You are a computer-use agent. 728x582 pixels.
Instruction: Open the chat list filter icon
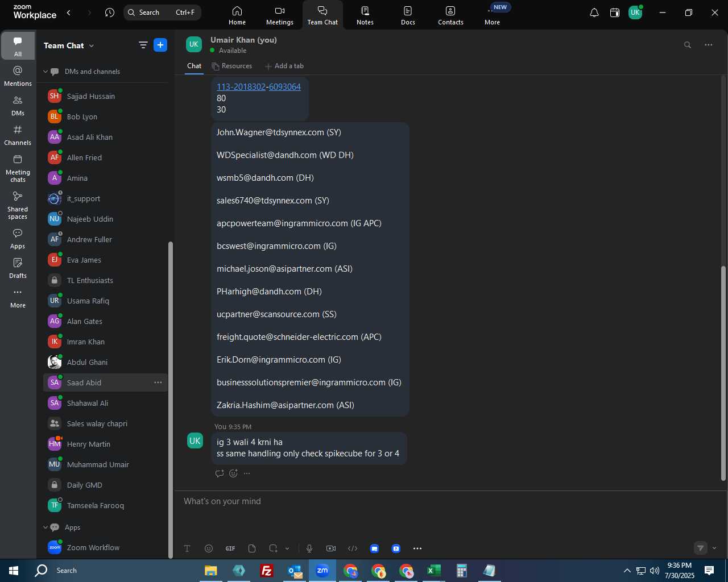pyautogui.click(x=143, y=45)
